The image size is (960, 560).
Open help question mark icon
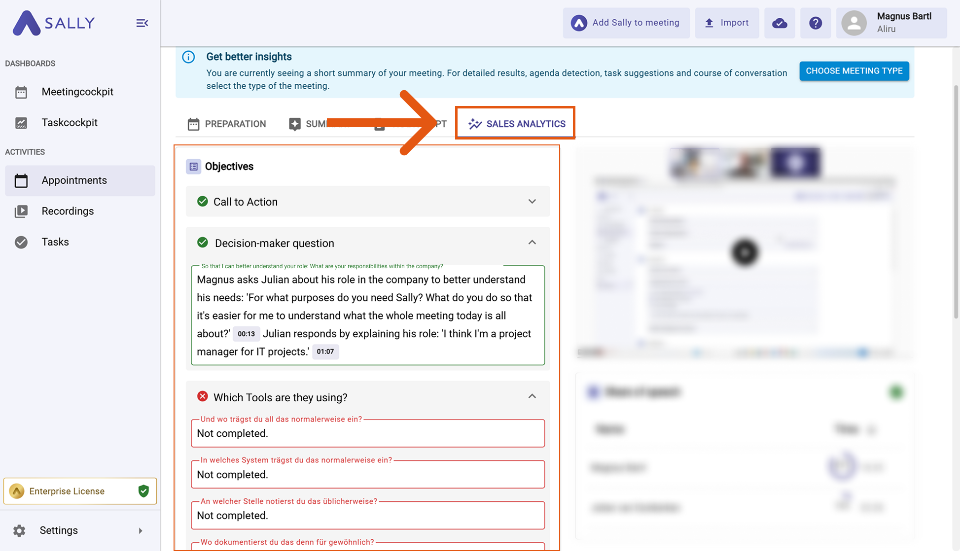[x=816, y=23]
